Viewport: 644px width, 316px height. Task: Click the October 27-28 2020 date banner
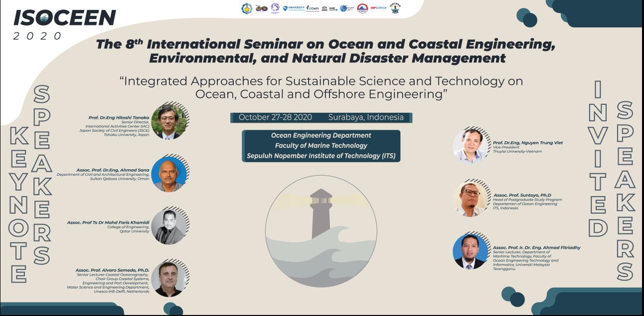click(321, 117)
